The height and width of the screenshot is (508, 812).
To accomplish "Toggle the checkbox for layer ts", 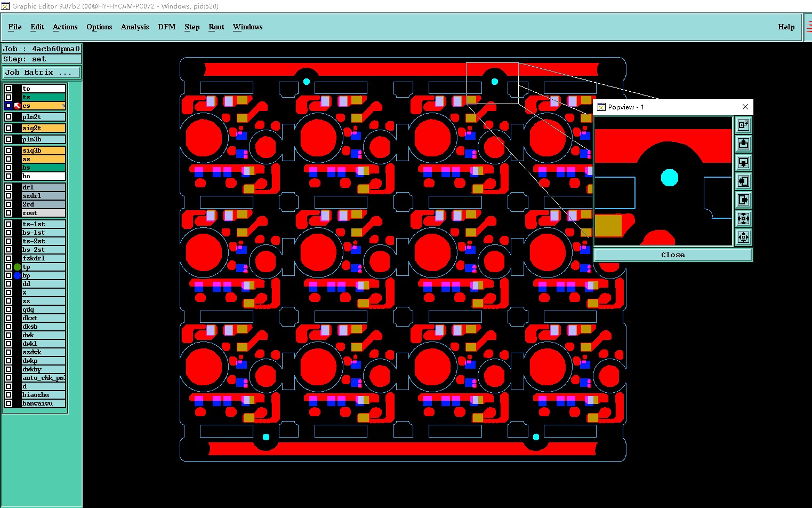I will point(9,97).
